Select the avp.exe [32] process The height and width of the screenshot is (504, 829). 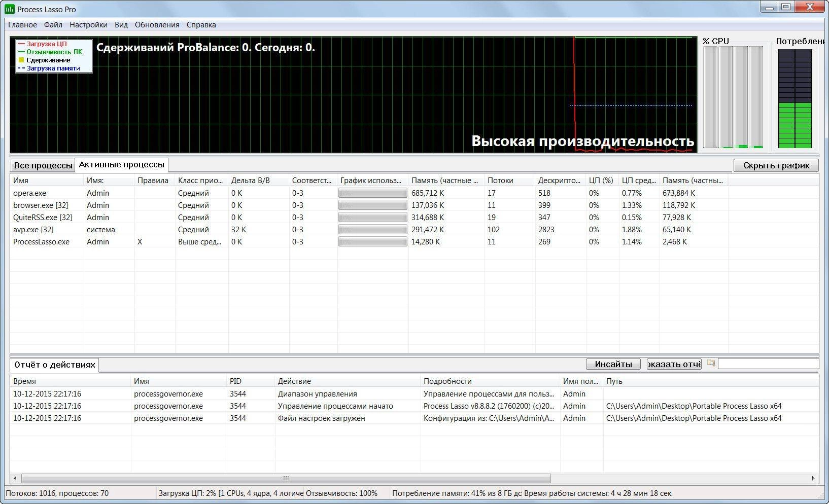(x=369, y=229)
